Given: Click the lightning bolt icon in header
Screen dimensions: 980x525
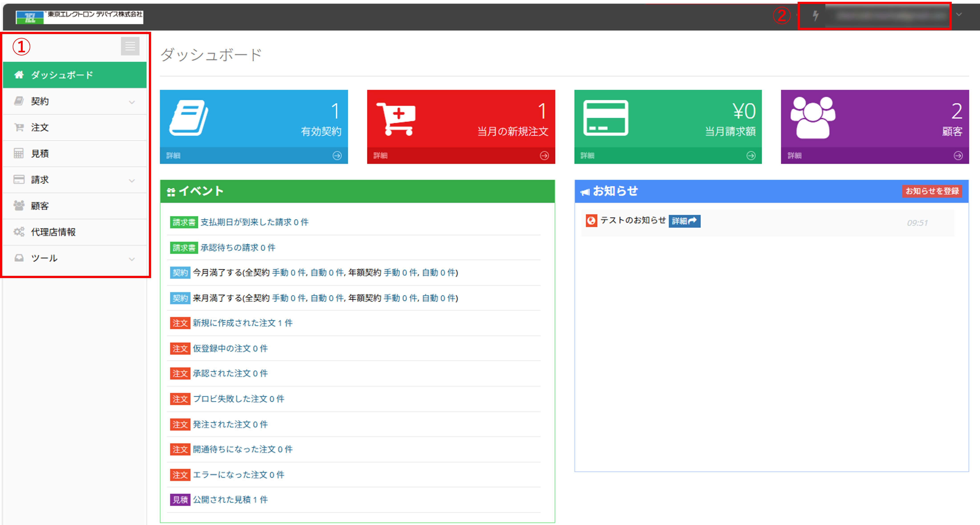Looking at the screenshot, I should [x=815, y=16].
